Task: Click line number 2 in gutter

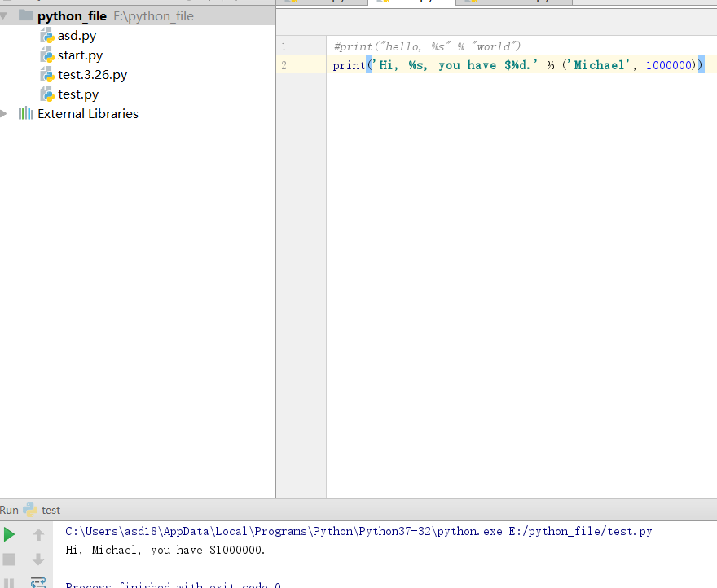Action: pyautogui.click(x=284, y=65)
